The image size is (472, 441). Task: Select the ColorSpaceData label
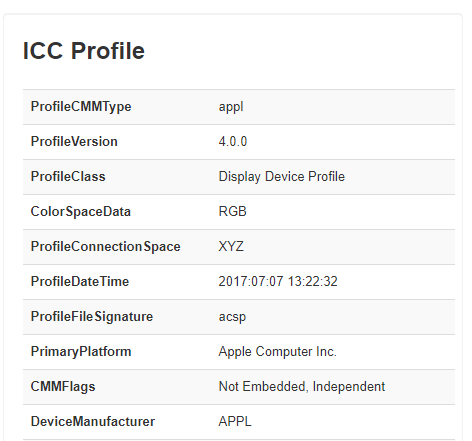[81, 212]
